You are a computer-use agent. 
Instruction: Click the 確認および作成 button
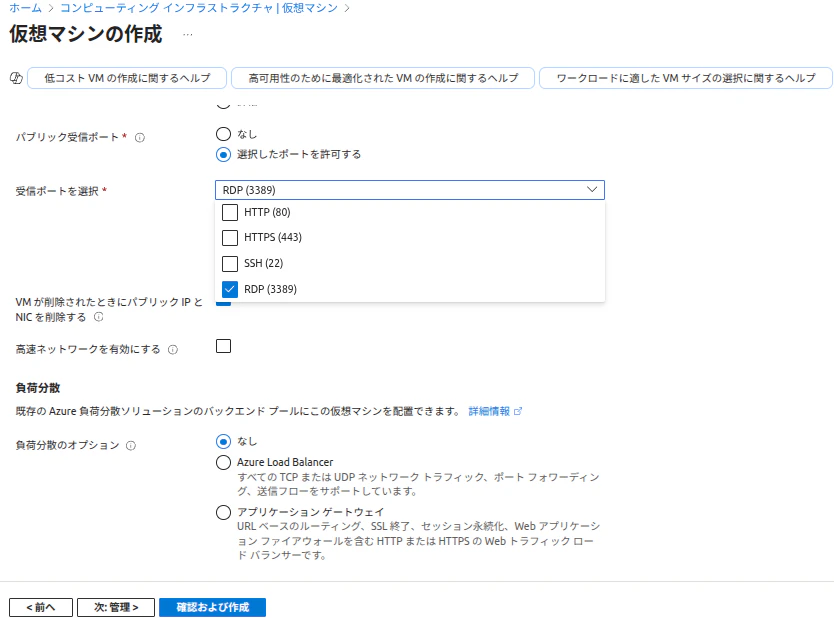point(213,607)
